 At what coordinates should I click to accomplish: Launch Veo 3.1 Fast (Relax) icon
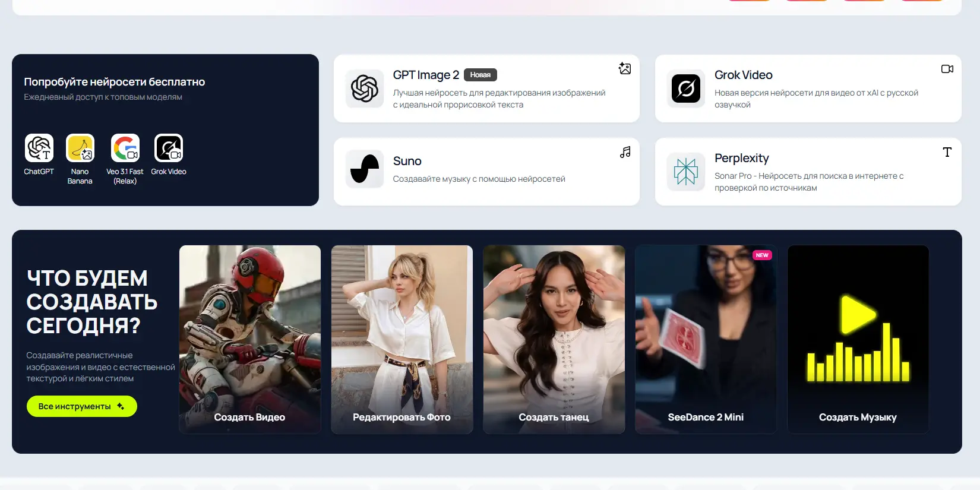click(x=125, y=148)
